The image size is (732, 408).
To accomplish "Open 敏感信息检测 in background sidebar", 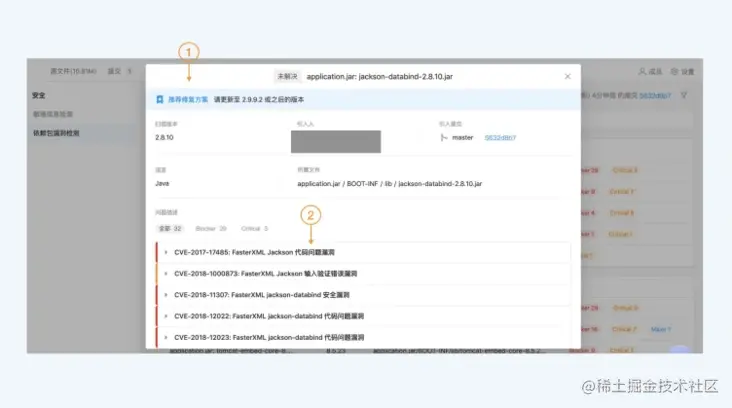I will tap(53, 114).
